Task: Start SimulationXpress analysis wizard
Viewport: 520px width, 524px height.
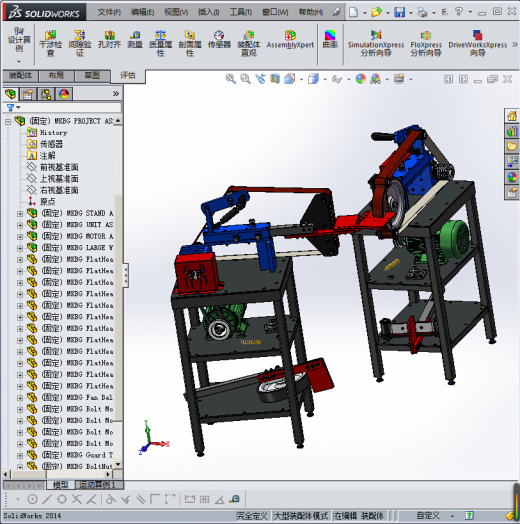Action: pyautogui.click(x=376, y=43)
